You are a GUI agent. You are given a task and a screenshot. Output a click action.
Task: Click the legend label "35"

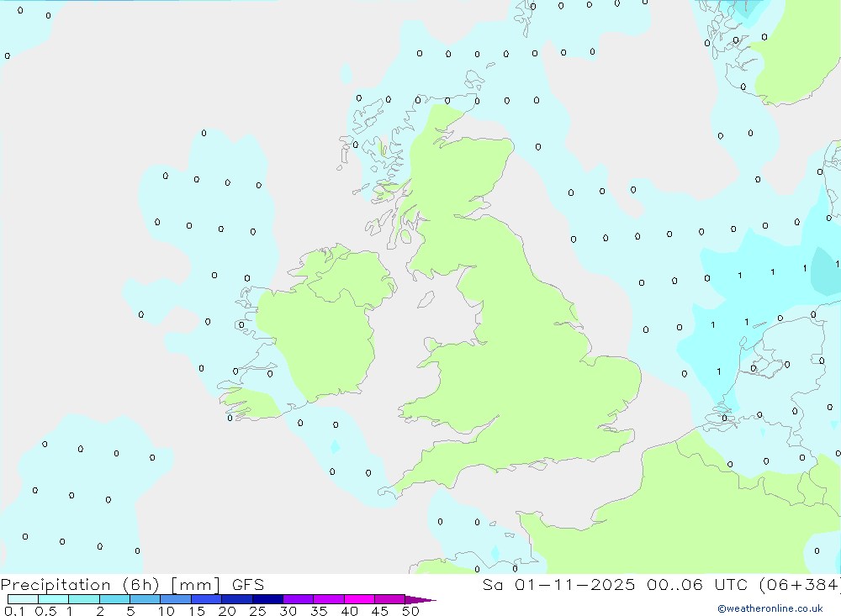[x=319, y=611]
